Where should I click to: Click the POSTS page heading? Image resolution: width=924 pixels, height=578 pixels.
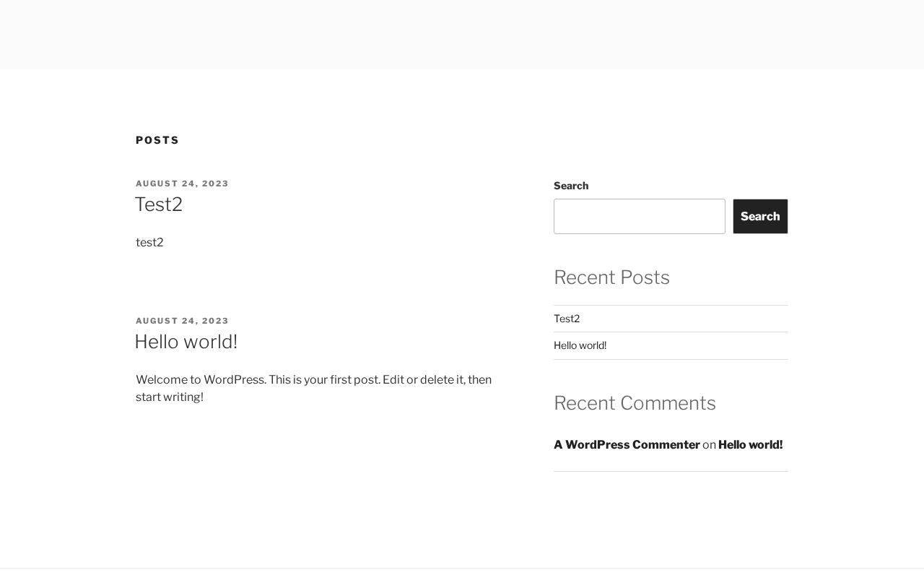(x=157, y=140)
